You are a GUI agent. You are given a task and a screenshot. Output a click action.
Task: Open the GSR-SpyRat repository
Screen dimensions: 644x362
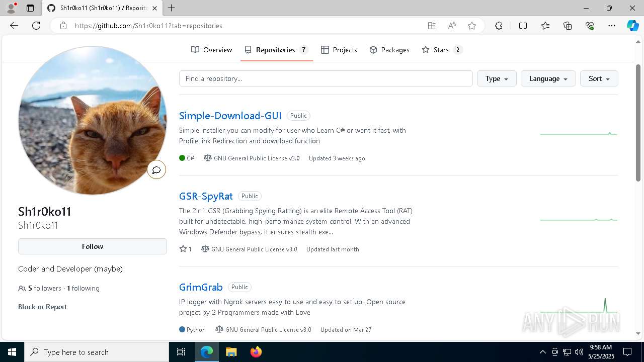click(x=206, y=196)
